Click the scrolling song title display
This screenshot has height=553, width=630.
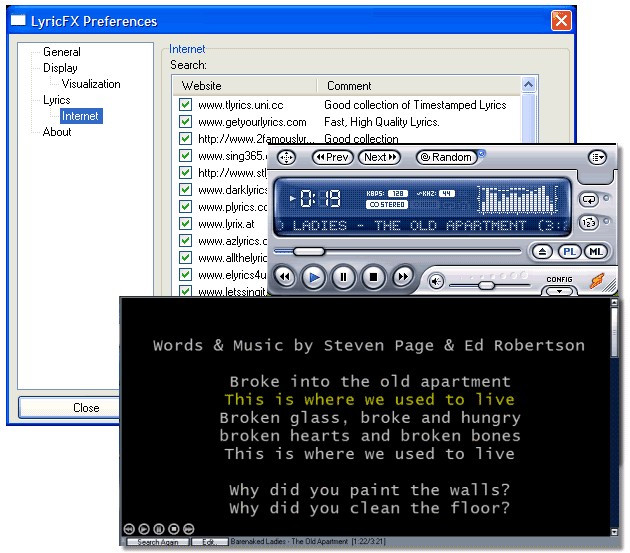pos(424,225)
